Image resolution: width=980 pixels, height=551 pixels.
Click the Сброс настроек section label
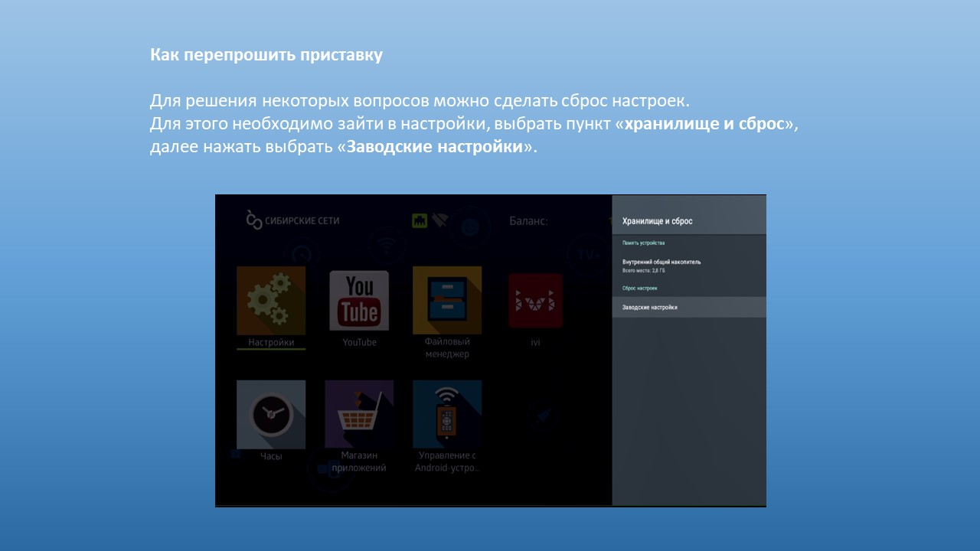pos(640,289)
